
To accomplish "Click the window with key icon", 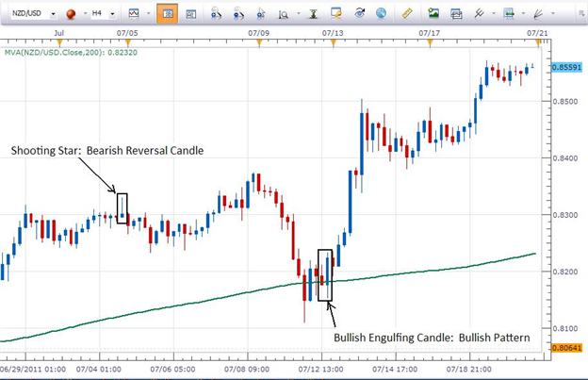I will pyautogui.click(x=336, y=13).
